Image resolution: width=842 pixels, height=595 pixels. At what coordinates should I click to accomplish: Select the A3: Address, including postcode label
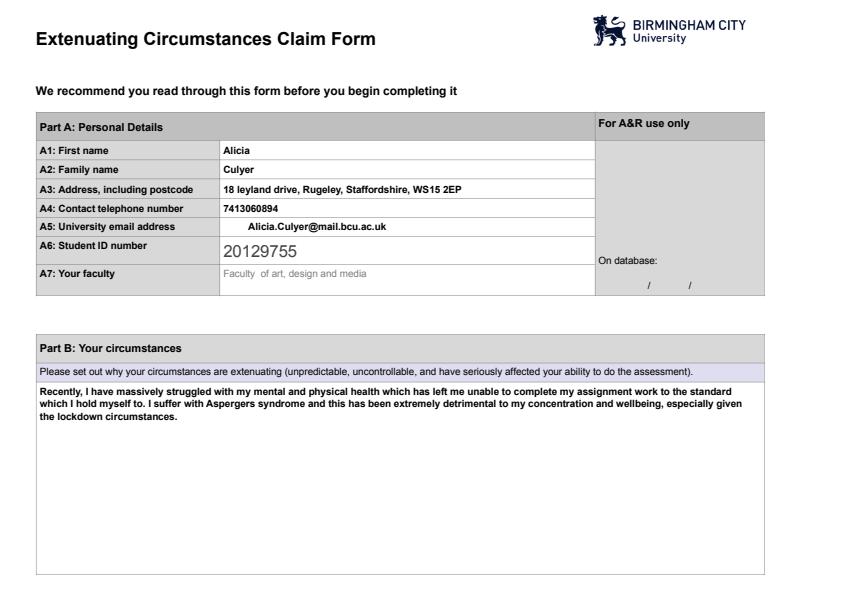116,189
